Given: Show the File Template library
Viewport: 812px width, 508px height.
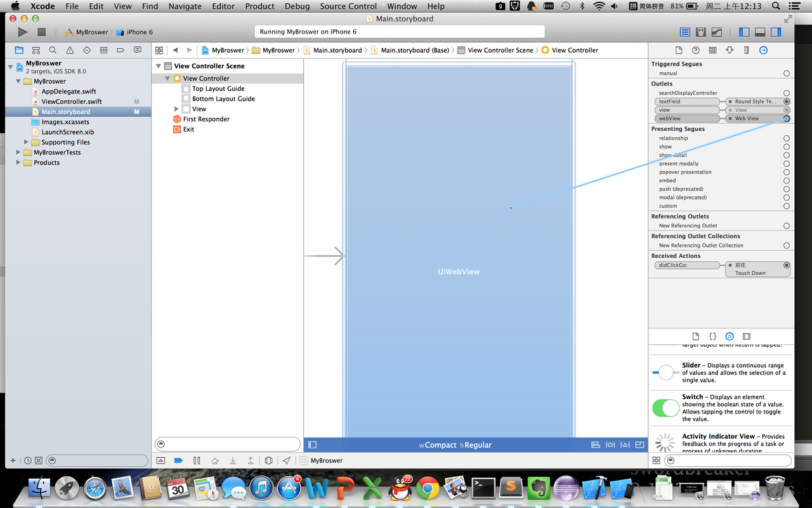Looking at the screenshot, I should coord(695,336).
